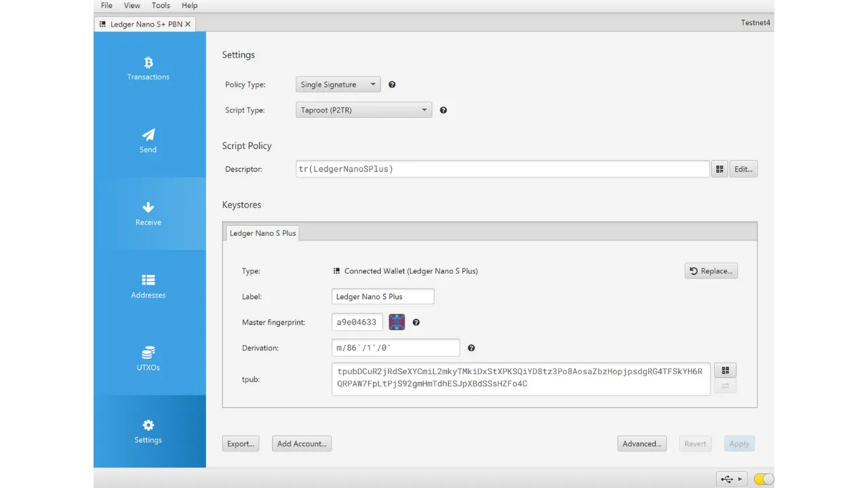The width and height of the screenshot is (868, 488).
Task: Show descriptor QR code button
Action: point(719,169)
